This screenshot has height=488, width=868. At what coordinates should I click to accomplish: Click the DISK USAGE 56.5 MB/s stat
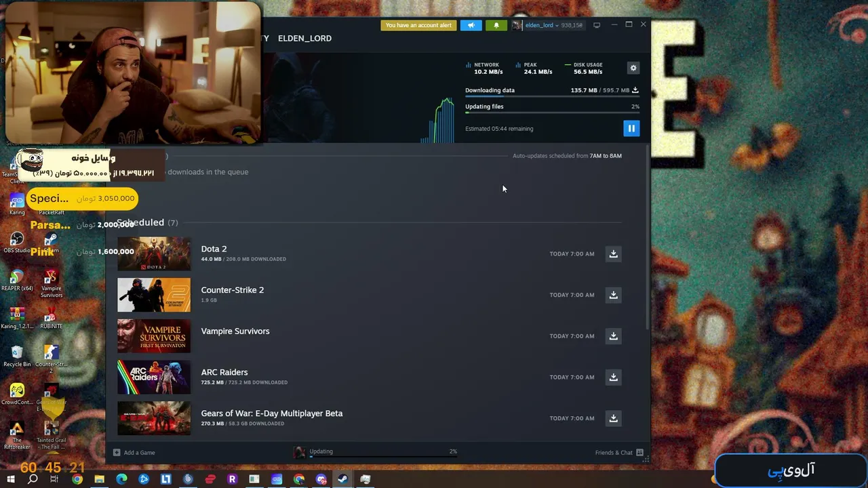click(x=583, y=68)
